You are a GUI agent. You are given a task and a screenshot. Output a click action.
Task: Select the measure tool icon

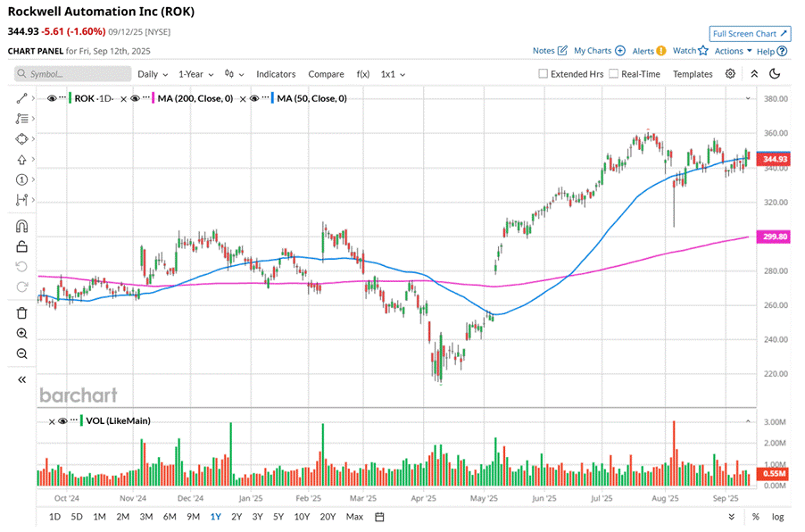coord(21,200)
